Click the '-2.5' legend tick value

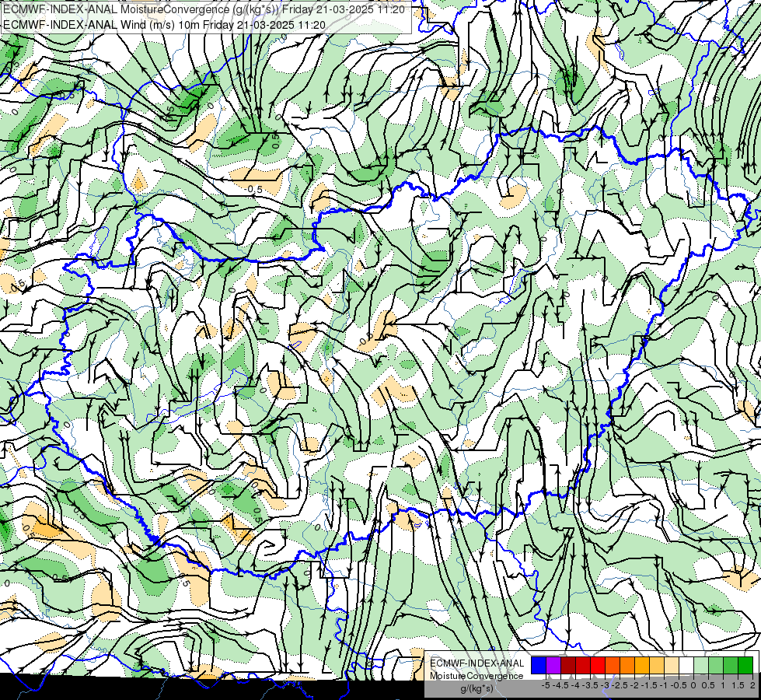(620, 685)
